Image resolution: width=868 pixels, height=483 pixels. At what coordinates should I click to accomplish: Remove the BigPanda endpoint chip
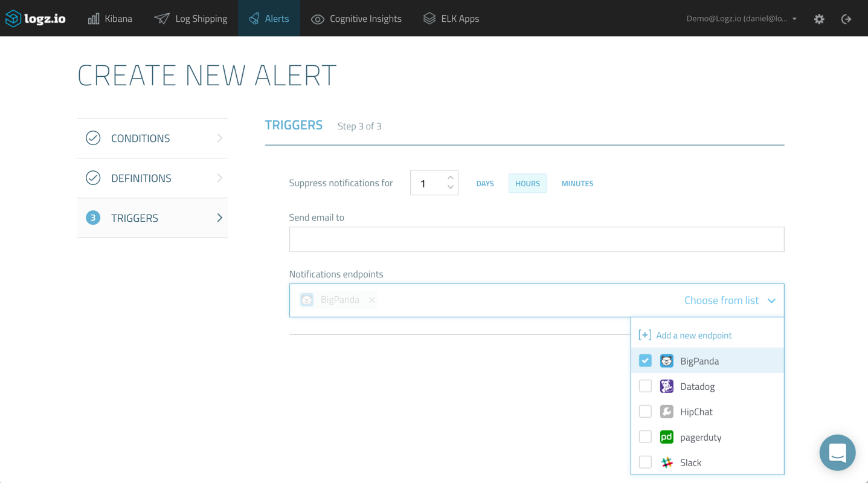pyautogui.click(x=372, y=300)
